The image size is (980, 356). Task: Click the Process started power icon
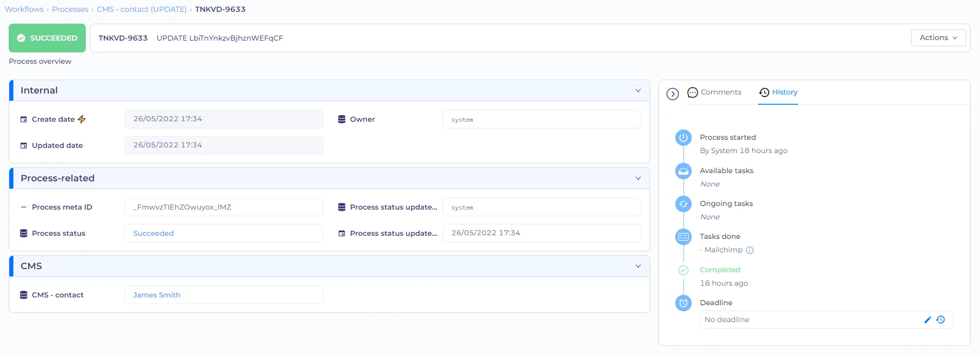(683, 138)
